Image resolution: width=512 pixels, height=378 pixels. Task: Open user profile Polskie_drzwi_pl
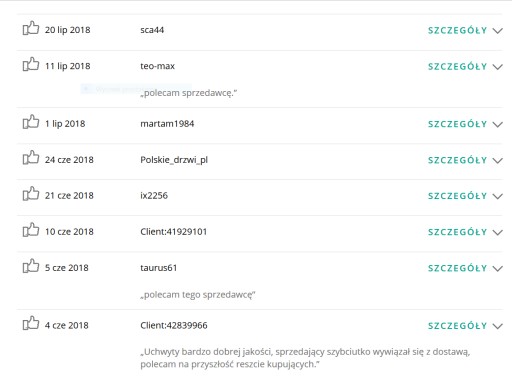tap(174, 160)
